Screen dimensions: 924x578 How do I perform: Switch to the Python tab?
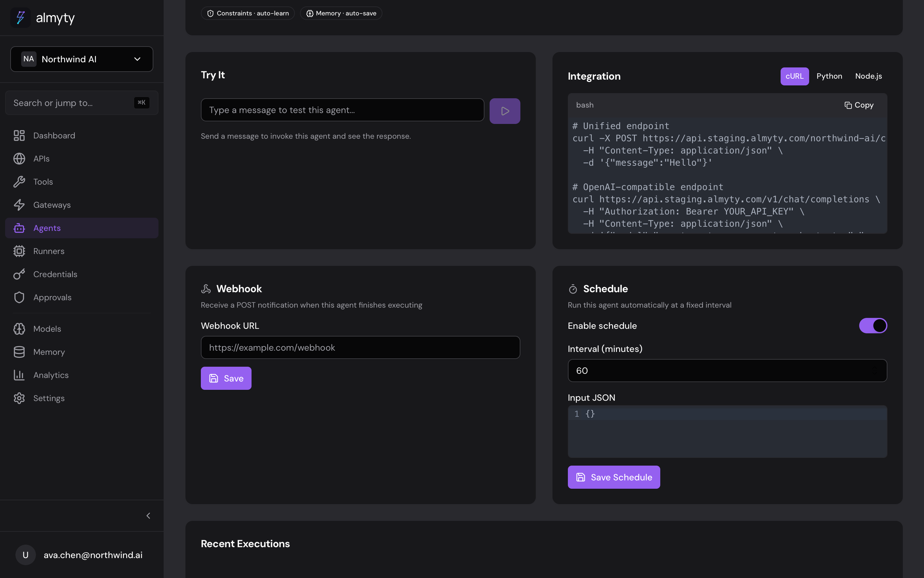829,76
